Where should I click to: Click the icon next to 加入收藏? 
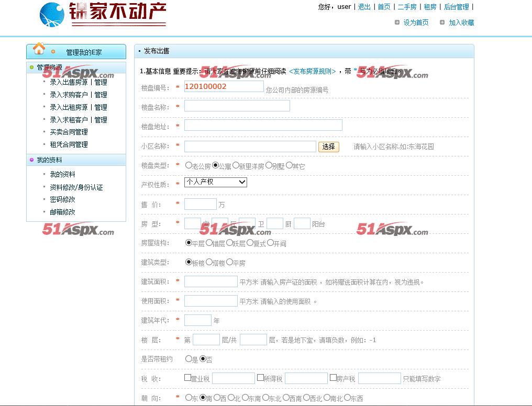[442, 22]
